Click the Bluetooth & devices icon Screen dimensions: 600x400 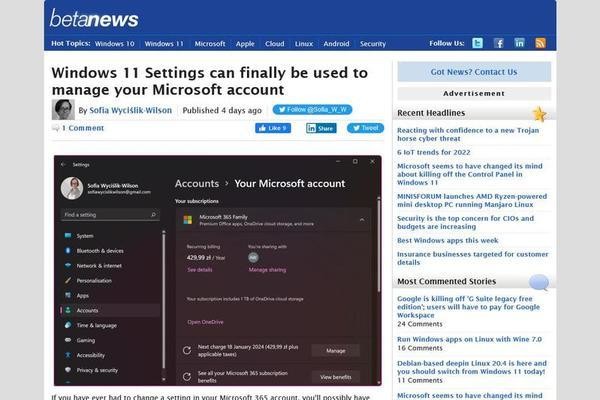click(68, 250)
